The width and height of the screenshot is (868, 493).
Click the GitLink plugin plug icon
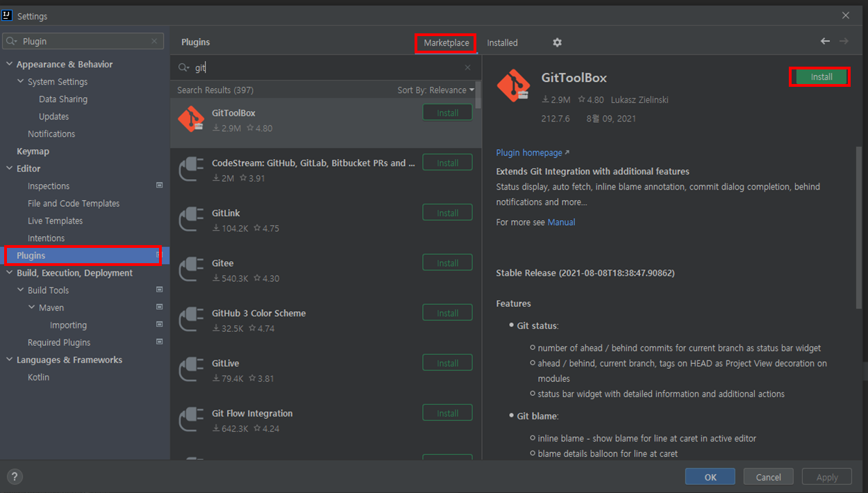tap(191, 219)
